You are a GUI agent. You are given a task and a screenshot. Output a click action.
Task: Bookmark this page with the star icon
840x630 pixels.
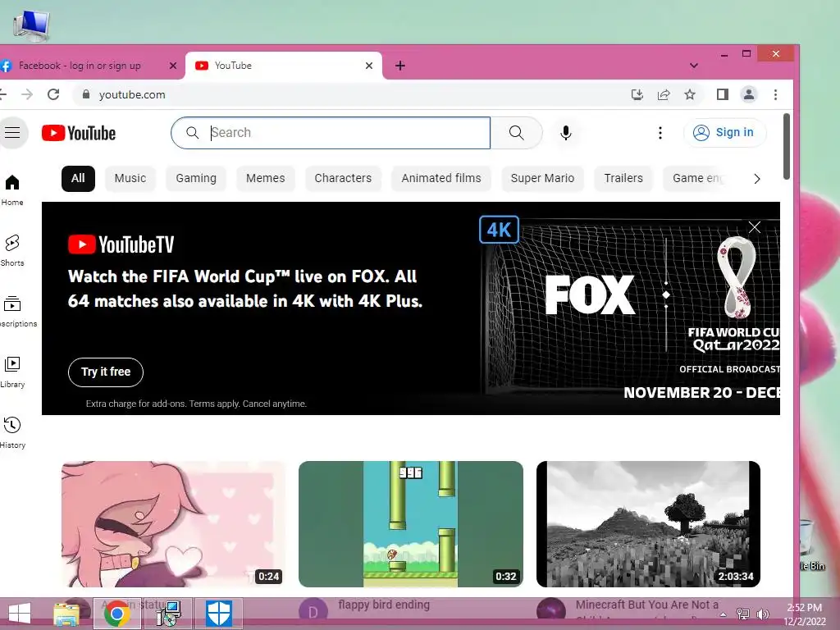pyautogui.click(x=690, y=94)
